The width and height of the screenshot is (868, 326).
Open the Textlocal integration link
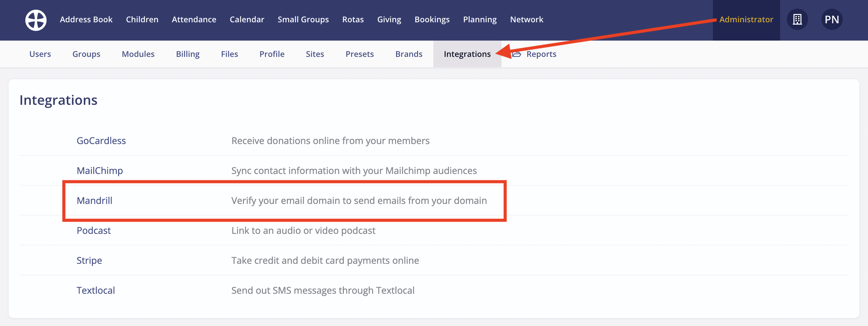pyautogui.click(x=96, y=291)
